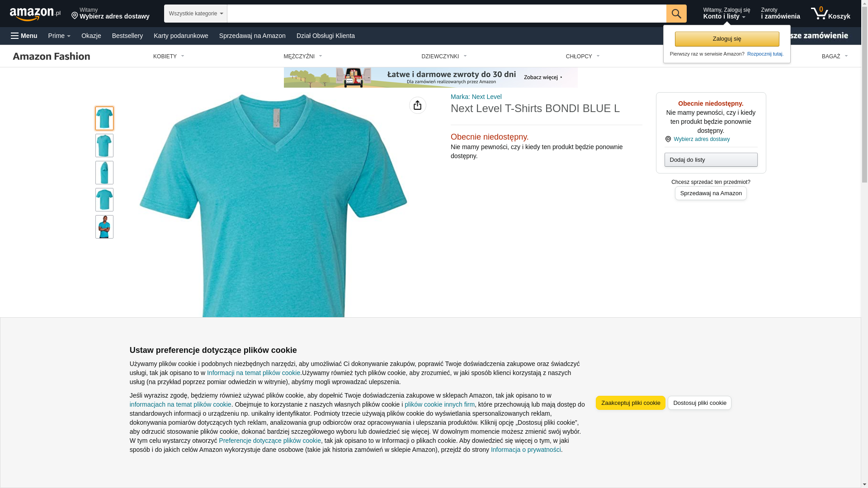Open the shopping cart Koszyk icon
Viewport: 868px width, 488px height.
pos(830,14)
